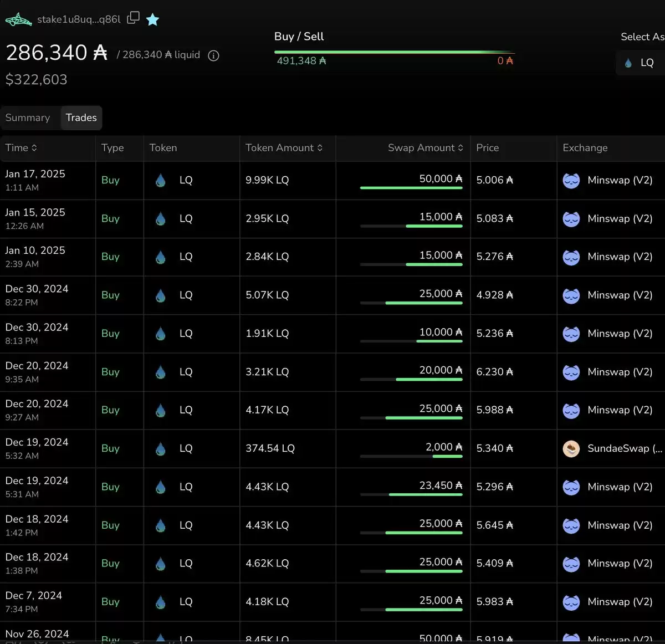Copy the stake address with the copy icon
This screenshot has height=644, width=665.
133,18
